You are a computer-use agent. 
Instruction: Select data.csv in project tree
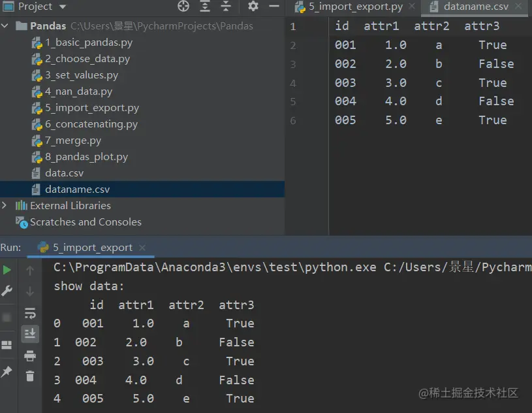click(x=64, y=173)
